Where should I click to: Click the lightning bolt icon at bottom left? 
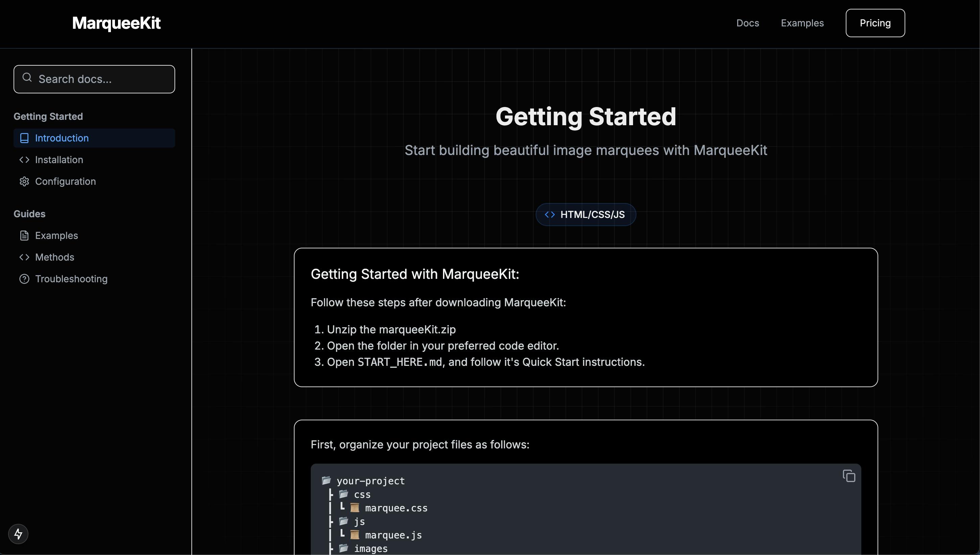click(18, 534)
